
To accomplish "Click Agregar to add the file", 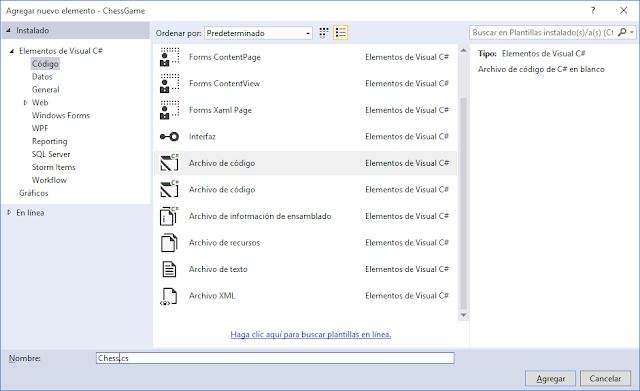I will [550, 379].
